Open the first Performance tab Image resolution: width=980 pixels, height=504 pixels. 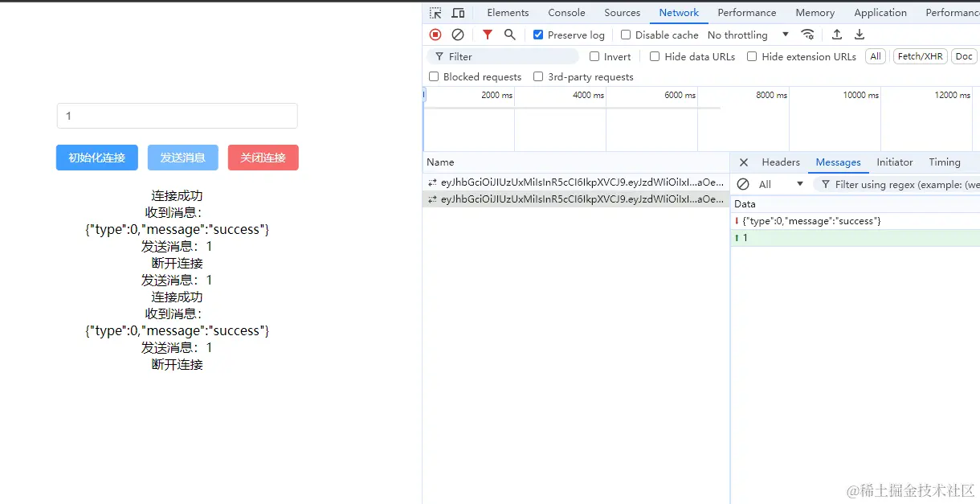[x=747, y=13]
